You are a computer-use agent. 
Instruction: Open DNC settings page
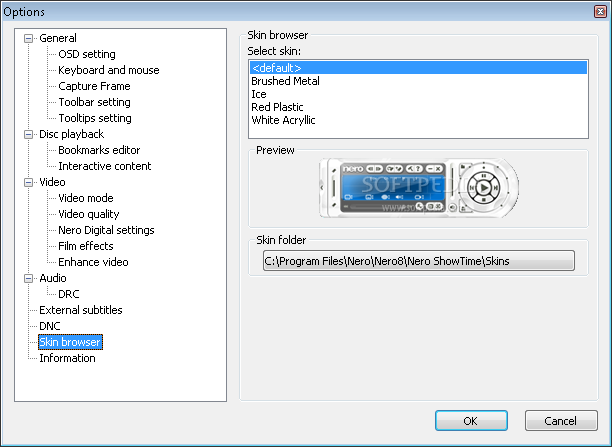click(50, 326)
